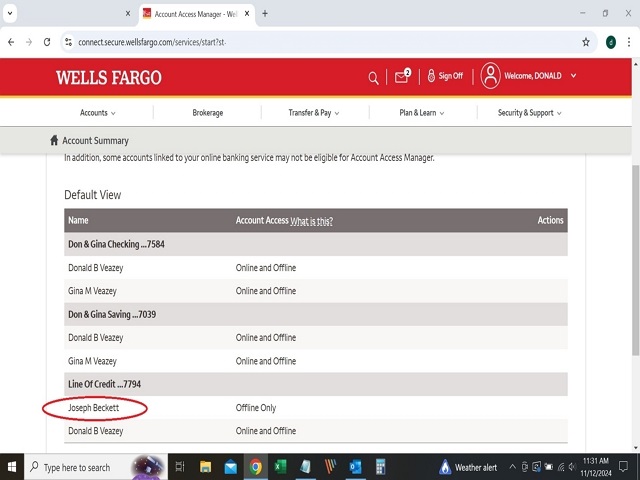Bookmark this page with the star icon
This screenshot has width=640, height=480.
click(x=586, y=42)
